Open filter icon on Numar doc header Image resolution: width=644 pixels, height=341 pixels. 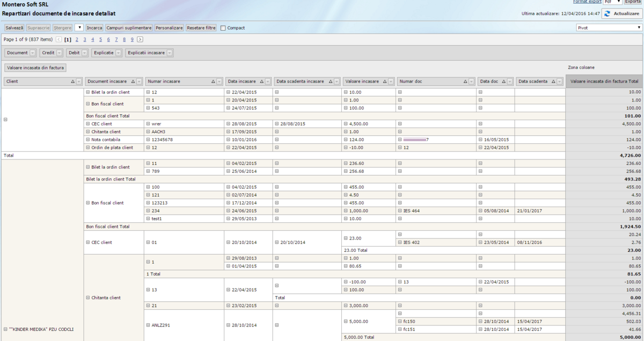click(472, 82)
